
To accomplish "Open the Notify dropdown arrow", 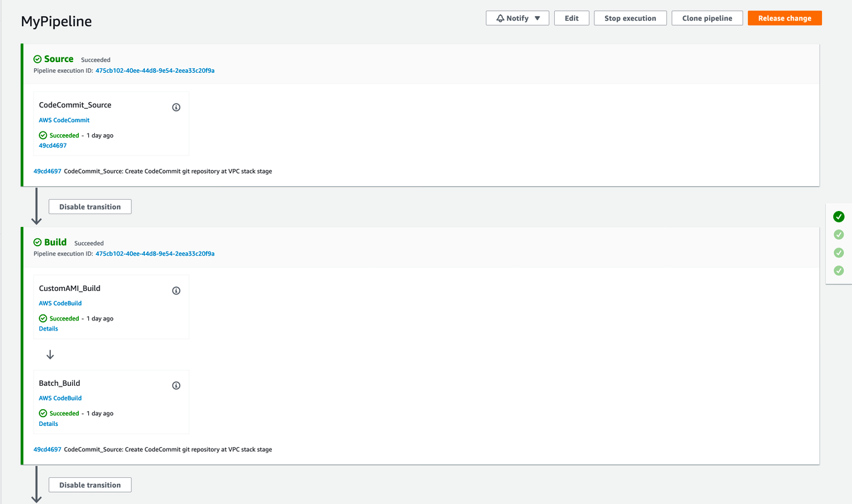I will [537, 19].
